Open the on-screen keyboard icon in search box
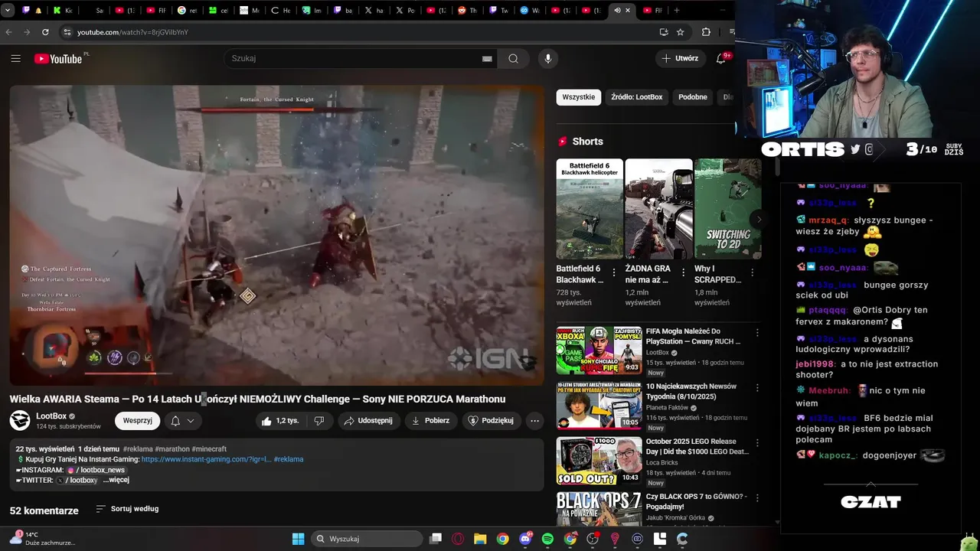 click(487, 58)
